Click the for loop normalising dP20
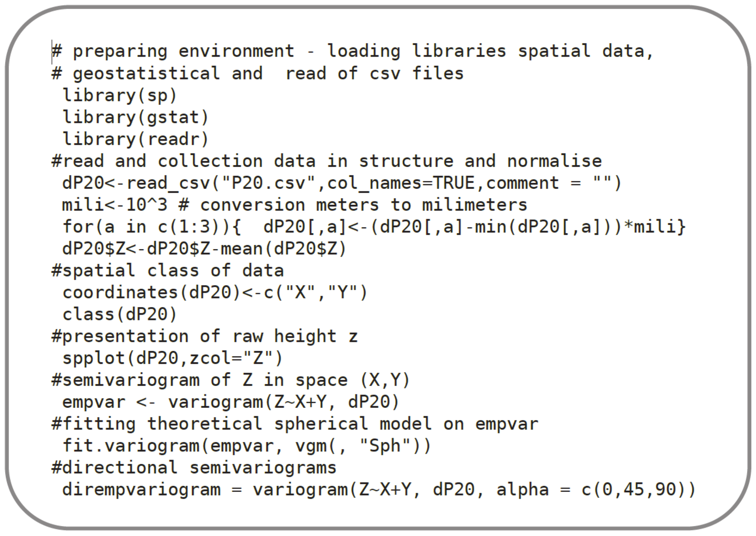Viewport: 756px width, 536px height. tap(374, 227)
